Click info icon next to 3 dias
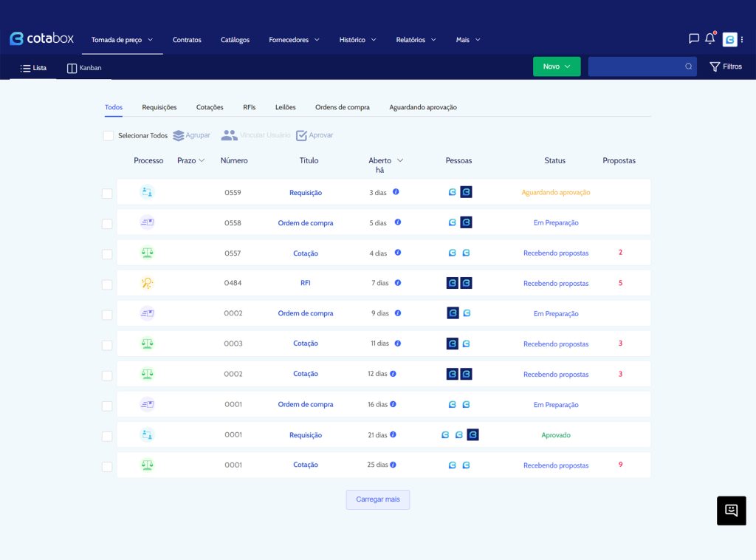Screen dimensions: 756x560 click(x=396, y=192)
